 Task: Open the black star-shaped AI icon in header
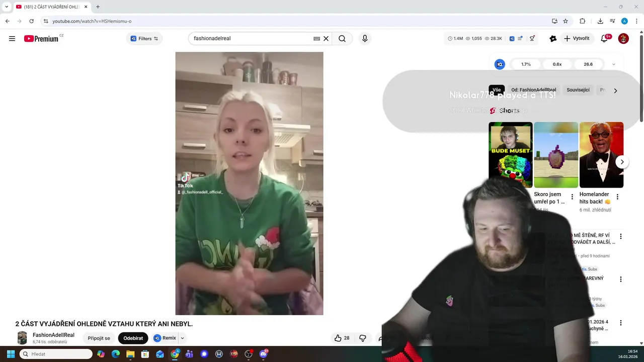pos(553,39)
